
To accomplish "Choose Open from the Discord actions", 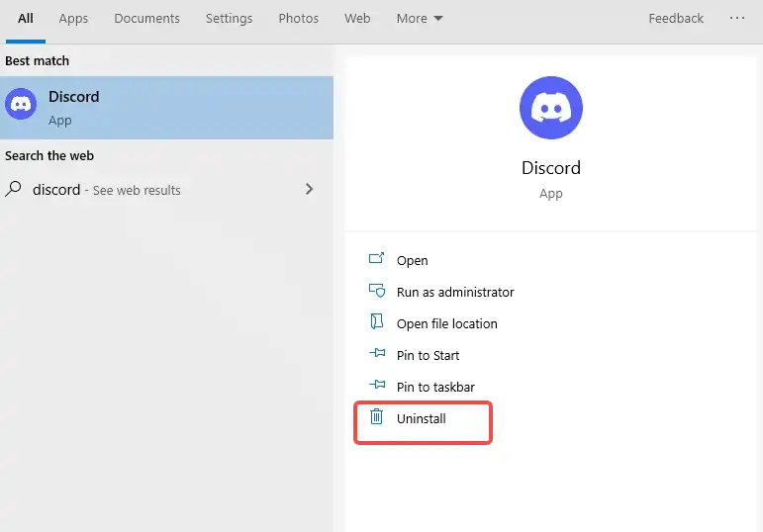I will [412, 261].
